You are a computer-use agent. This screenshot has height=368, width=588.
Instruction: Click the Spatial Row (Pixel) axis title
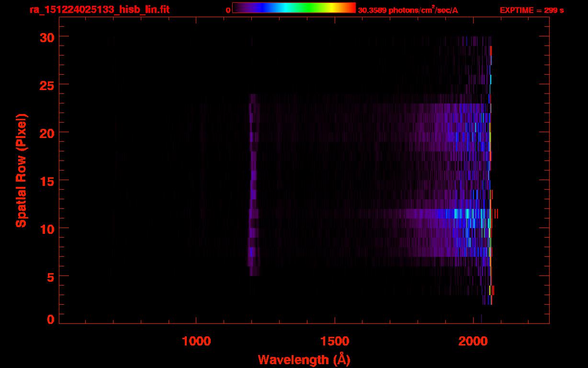tap(21, 171)
